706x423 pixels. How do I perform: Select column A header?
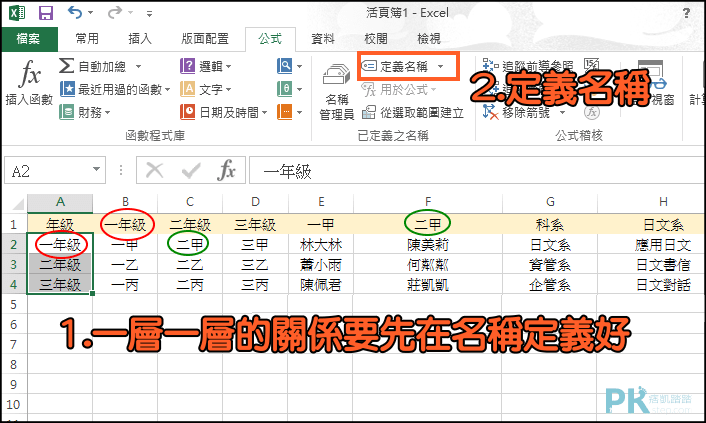click(60, 203)
